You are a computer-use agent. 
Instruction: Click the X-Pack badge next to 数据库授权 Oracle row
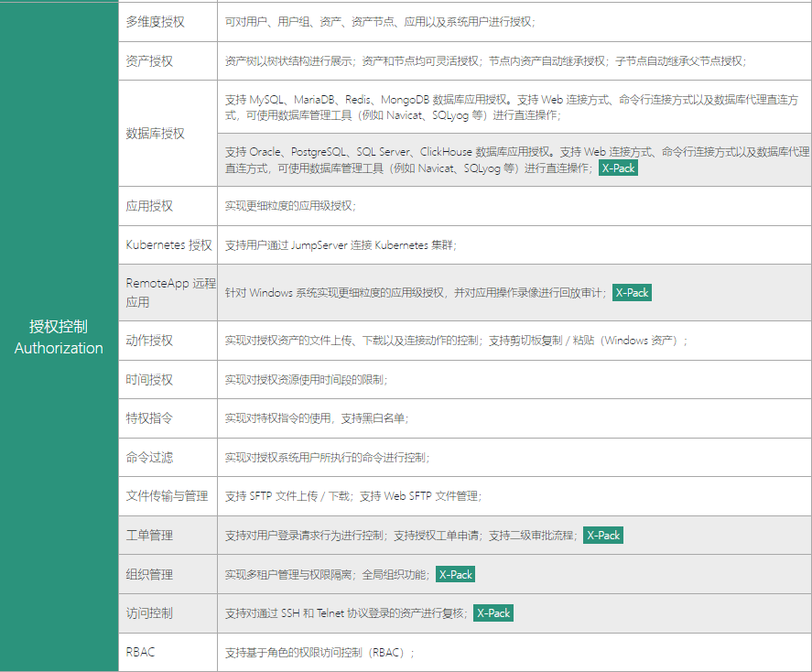[x=618, y=168]
